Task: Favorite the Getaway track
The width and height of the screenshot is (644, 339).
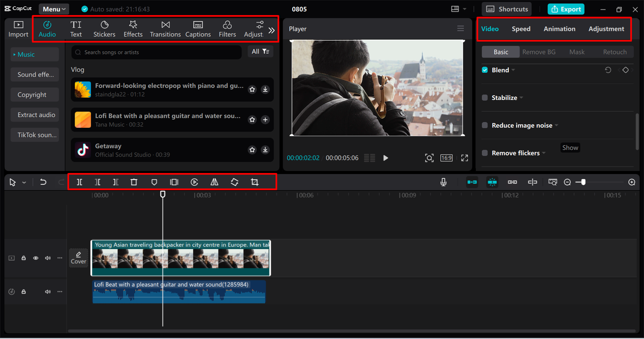Action: pos(252,150)
